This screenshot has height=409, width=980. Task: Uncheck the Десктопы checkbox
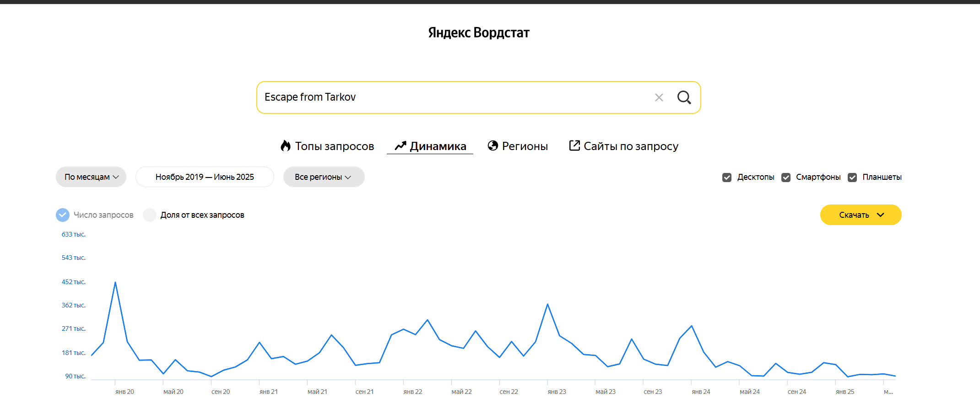pos(727,178)
